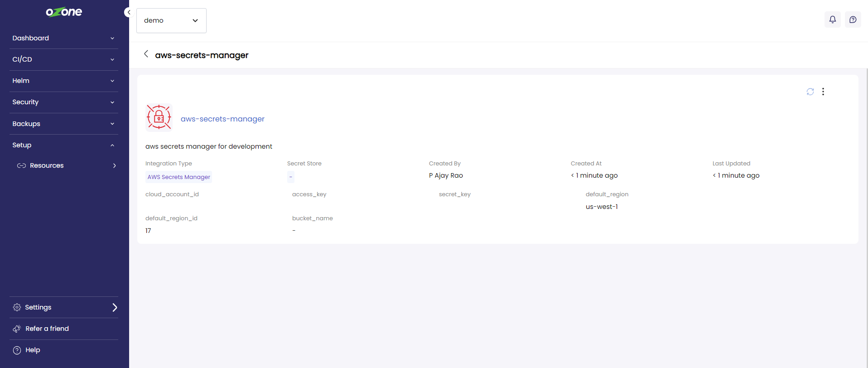This screenshot has height=368, width=868.
Task: Open the help chat icon in header
Action: point(853,19)
